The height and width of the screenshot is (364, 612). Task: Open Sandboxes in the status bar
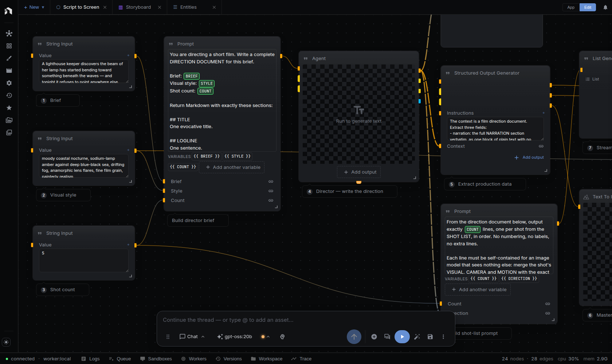tap(156, 359)
